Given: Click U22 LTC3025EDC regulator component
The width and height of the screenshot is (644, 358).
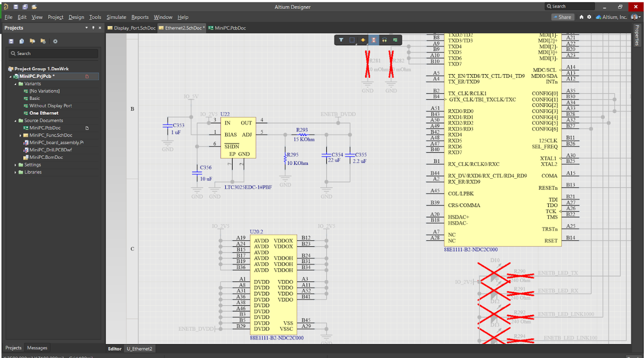Looking at the screenshot, I should 238,138.
